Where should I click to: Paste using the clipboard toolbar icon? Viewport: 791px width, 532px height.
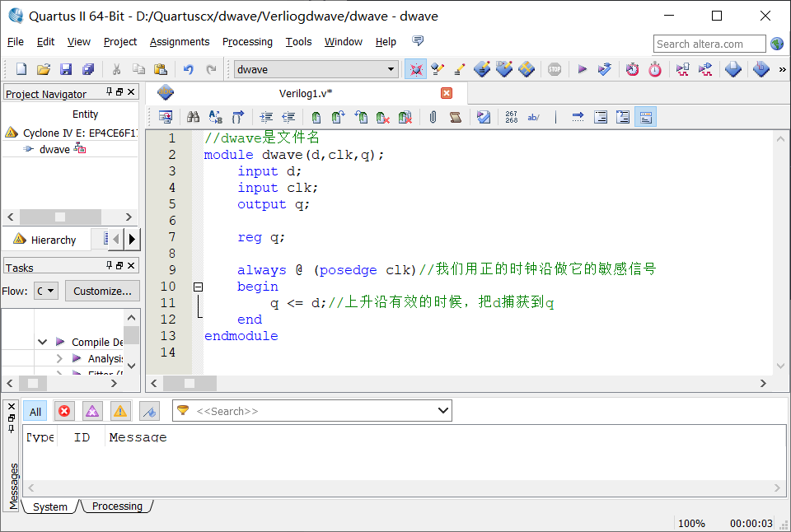point(161,69)
